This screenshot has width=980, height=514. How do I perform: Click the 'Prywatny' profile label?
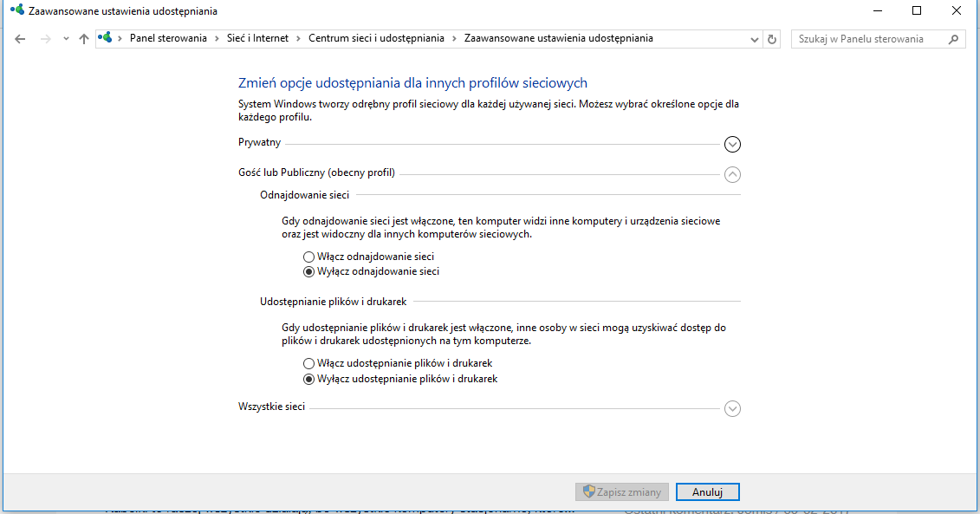(259, 142)
